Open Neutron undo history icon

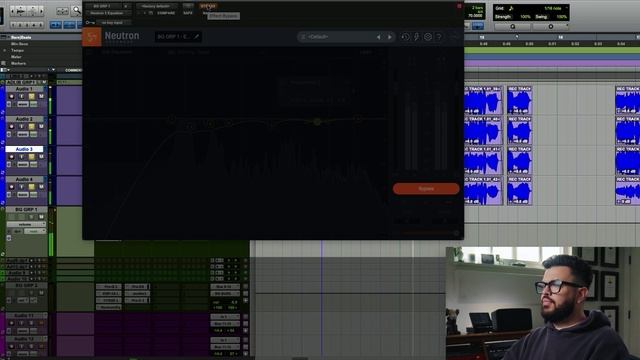pos(405,37)
